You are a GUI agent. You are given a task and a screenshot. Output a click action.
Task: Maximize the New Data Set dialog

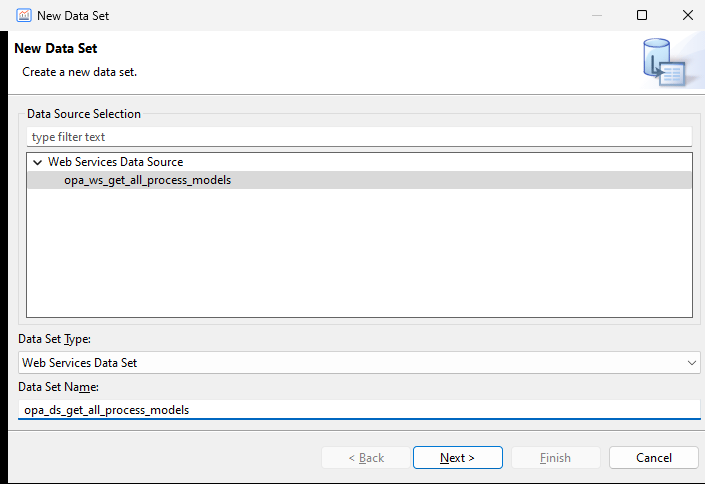tap(642, 15)
